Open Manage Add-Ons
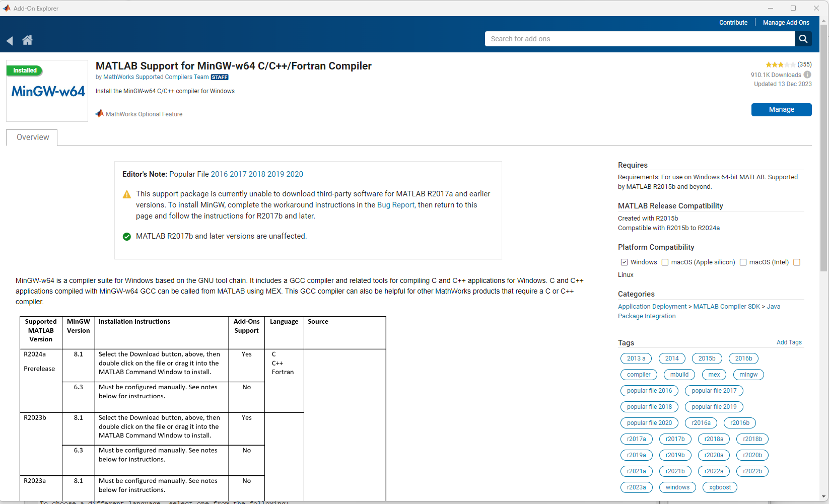829x504 pixels. [x=786, y=23]
